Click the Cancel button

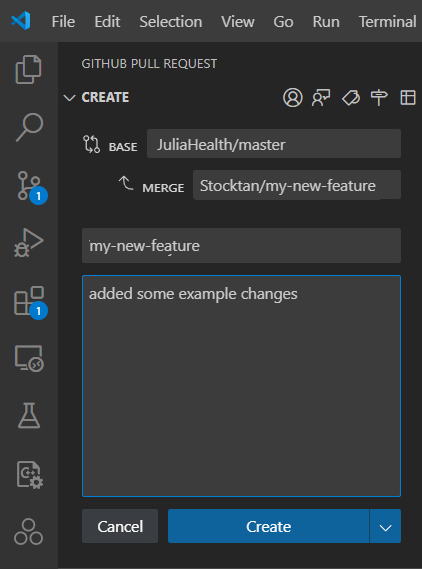120,526
